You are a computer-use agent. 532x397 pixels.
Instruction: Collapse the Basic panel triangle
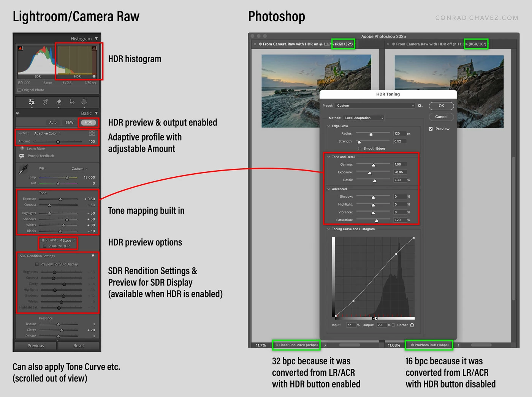click(97, 113)
